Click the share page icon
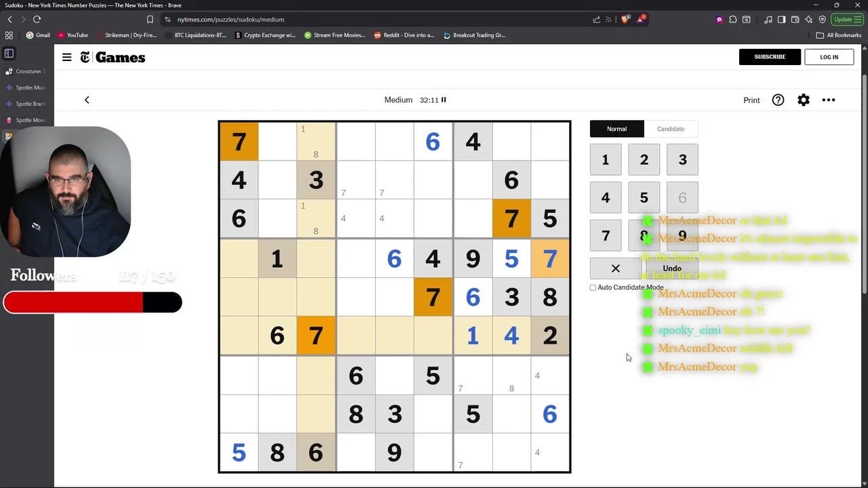The width and height of the screenshot is (868, 488). [x=596, y=20]
